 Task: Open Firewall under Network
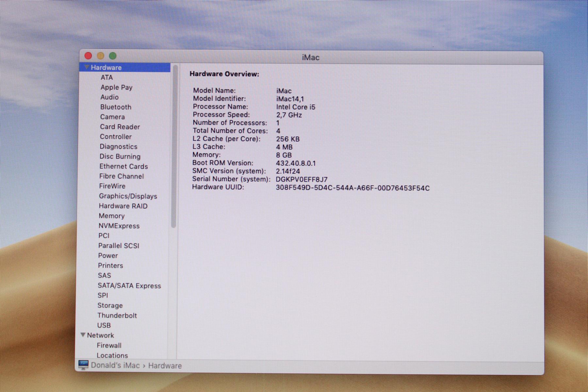pyautogui.click(x=109, y=346)
